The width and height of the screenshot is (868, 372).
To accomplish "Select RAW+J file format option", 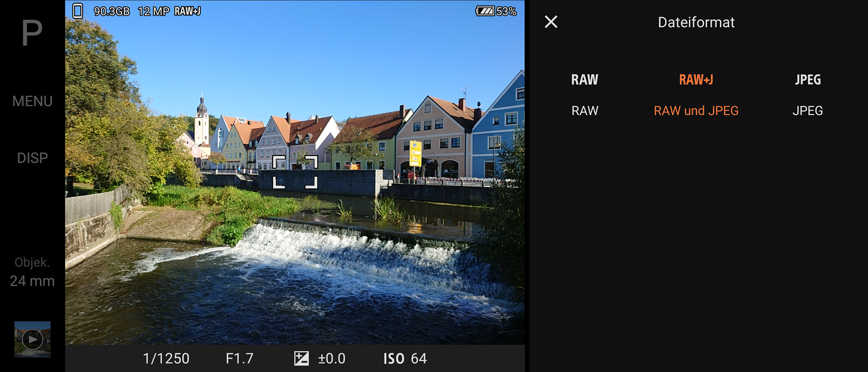I will tap(696, 95).
